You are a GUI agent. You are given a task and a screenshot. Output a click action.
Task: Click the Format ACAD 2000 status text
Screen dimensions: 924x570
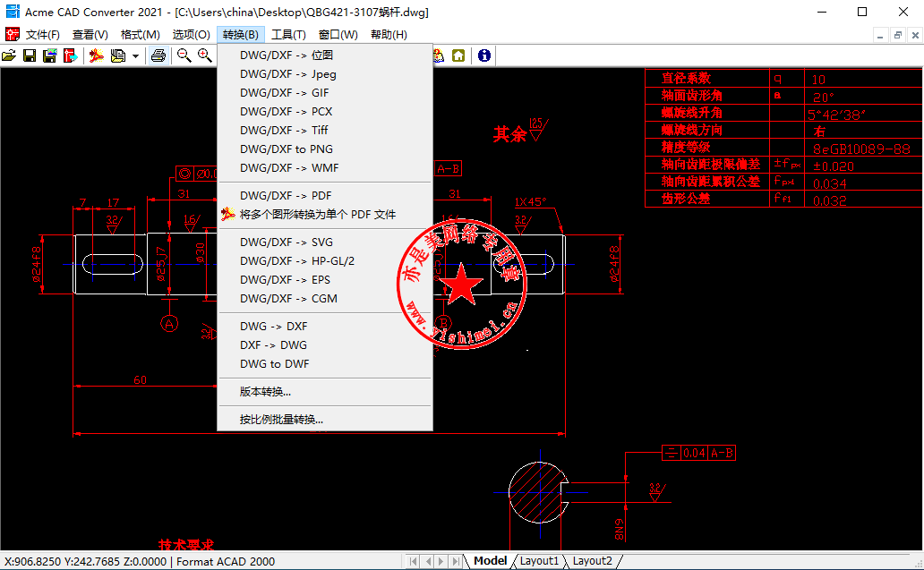point(226,562)
